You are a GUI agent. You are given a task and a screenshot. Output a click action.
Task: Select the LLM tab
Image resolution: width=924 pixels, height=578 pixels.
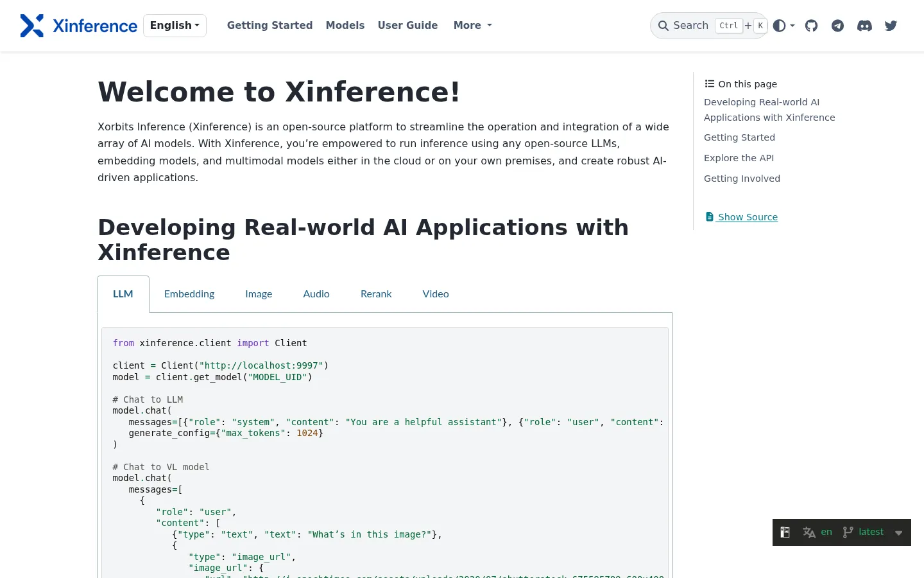(x=123, y=294)
